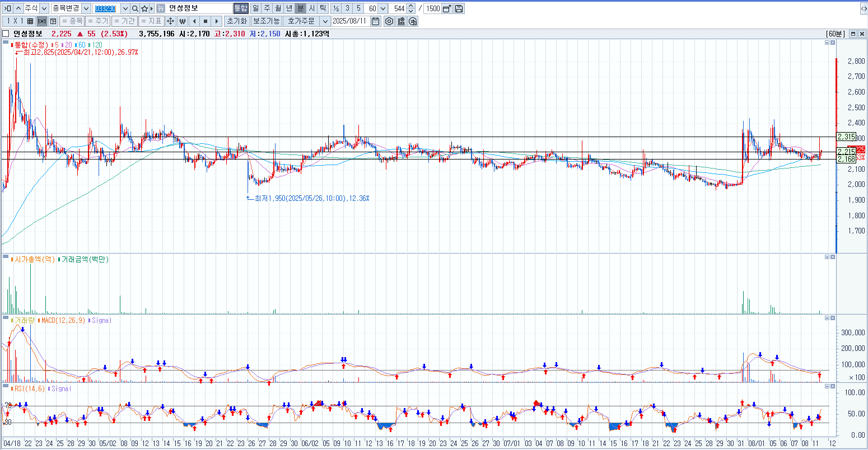Select the 월 monthly period
868x450 pixels.
(x=278, y=8)
